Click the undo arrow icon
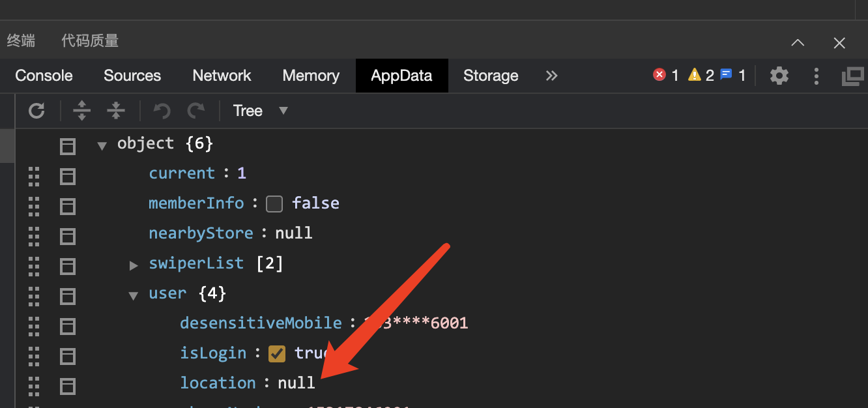The width and height of the screenshot is (868, 408). coord(162,111)
